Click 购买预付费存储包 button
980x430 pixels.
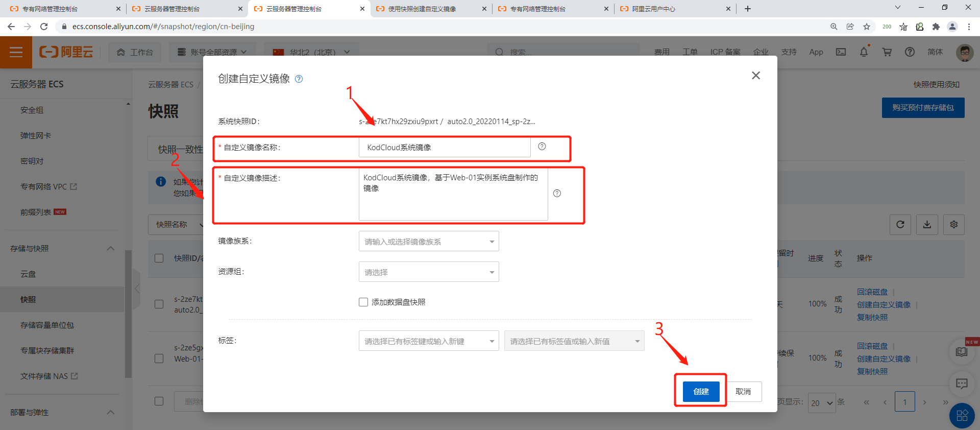[923, 108]
